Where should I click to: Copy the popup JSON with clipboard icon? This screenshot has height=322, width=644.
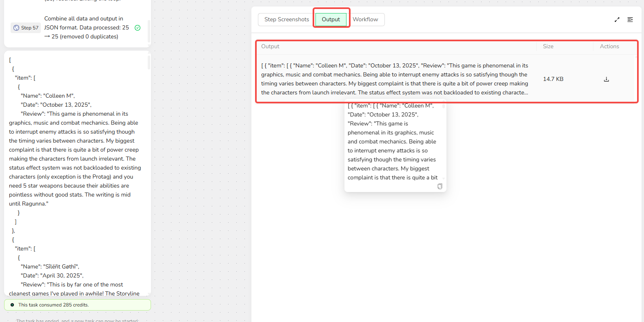[x=440, y=186]
